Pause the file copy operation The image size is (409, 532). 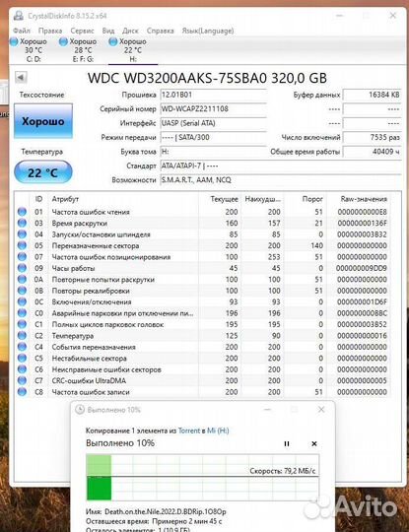(287, 443)
